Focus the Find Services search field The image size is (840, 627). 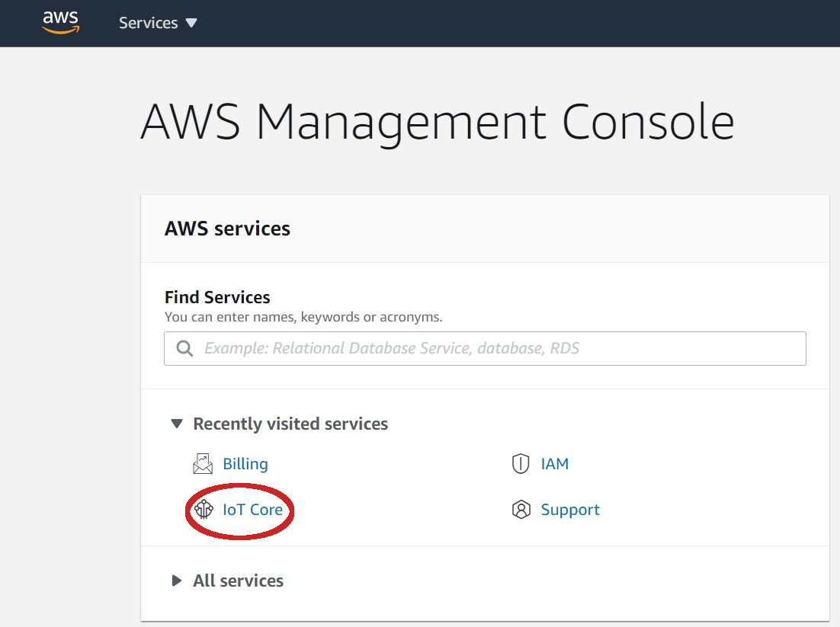(495, 348)
